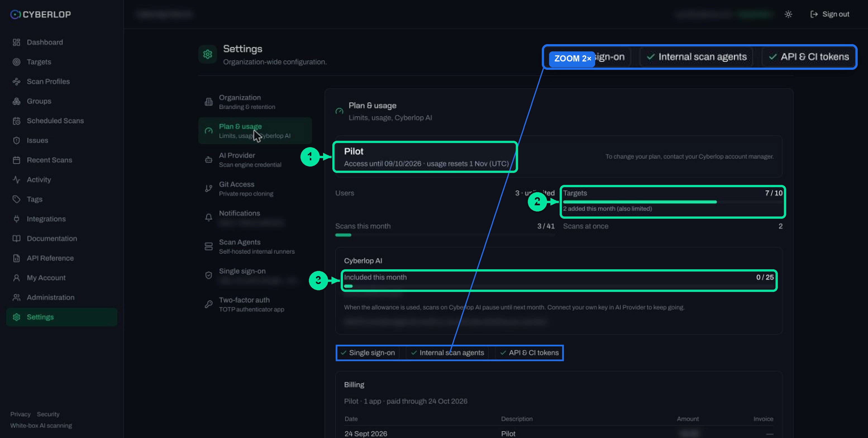This screenshot has height=438, width=868.
Task: Open the Dashboard icon in sidebar
Action: point(16,42)
